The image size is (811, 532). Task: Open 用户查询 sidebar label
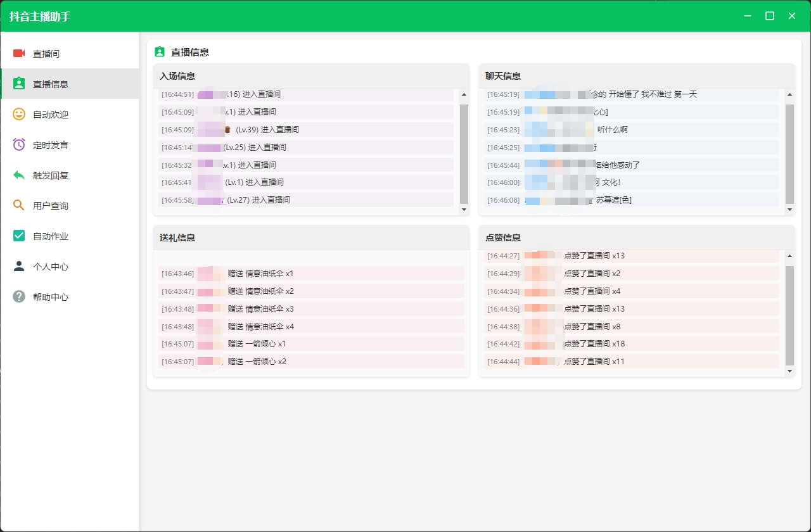51,206
